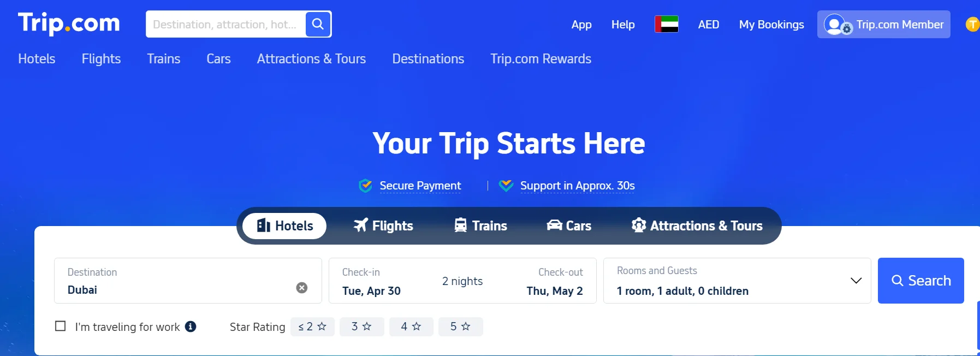The width and height of the screenshot is (980, 356).
Task: Toggle the 5-star rating filter
Action: (460, 326)
